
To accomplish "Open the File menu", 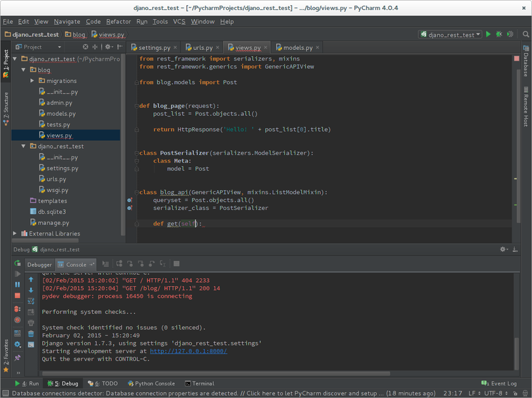I will click(8, 21).
